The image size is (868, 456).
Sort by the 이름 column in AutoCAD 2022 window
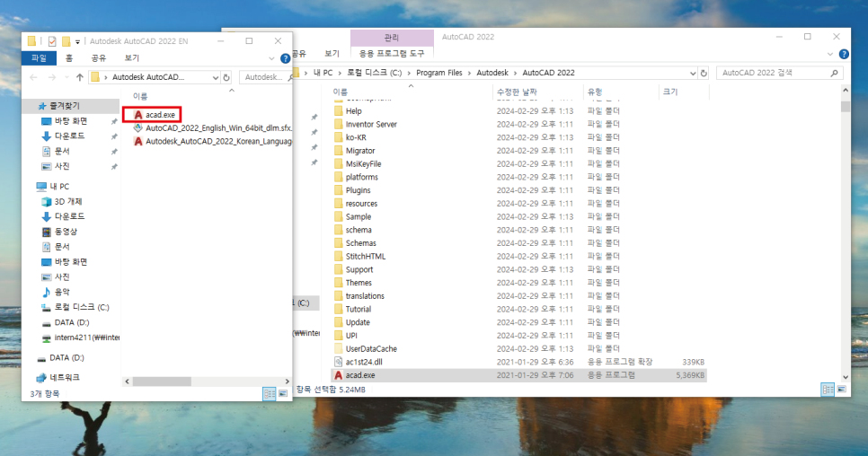tap(412, 92)
